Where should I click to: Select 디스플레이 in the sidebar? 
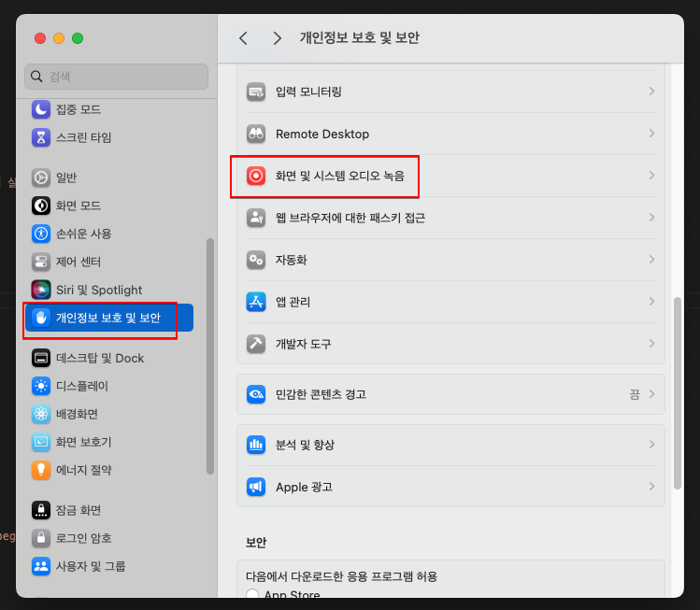tap(109, 386)
